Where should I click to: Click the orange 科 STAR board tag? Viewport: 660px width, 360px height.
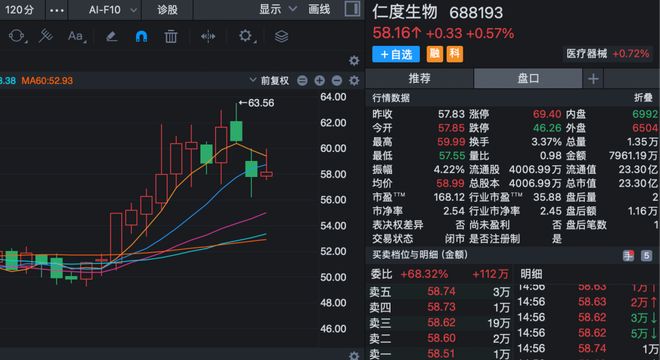click(x=455, y=54)
